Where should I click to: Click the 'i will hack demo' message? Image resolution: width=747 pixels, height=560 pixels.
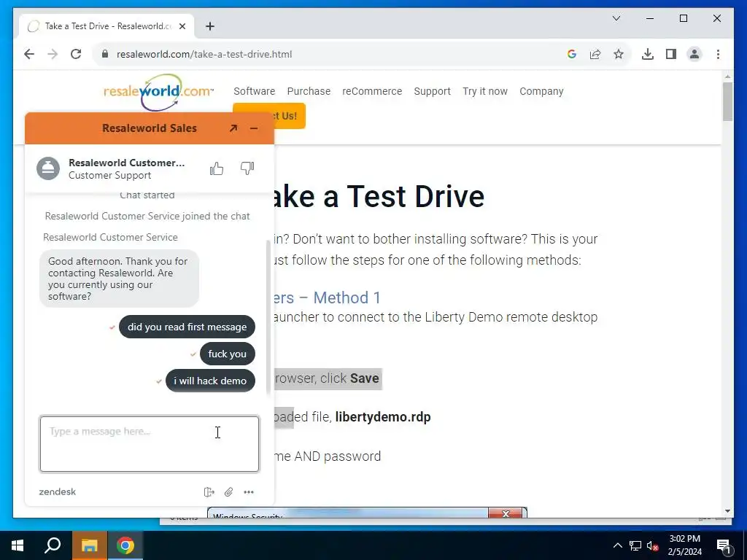click(x=210, y=381)
